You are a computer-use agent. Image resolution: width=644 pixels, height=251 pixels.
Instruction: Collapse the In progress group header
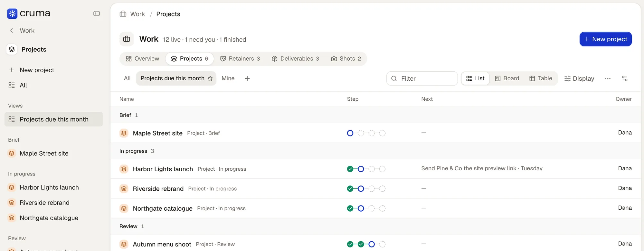point(375,151)
